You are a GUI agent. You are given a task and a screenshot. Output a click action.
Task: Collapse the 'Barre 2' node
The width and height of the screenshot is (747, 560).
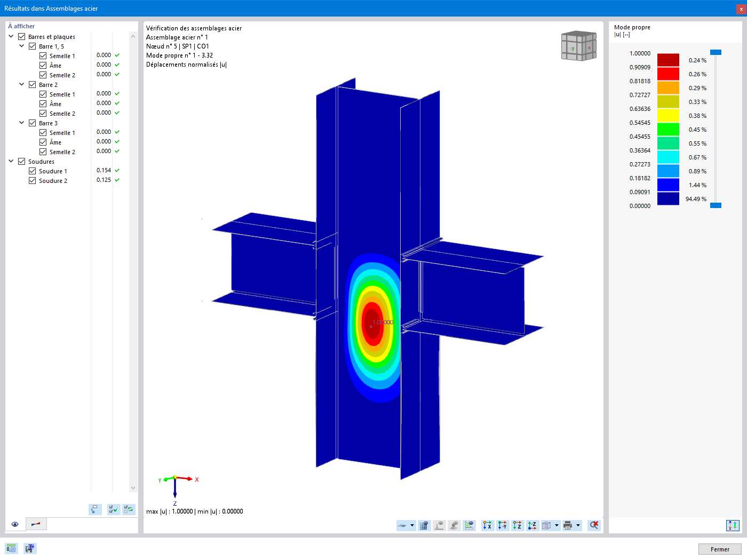pyautogui.click(x=22, y=85)
